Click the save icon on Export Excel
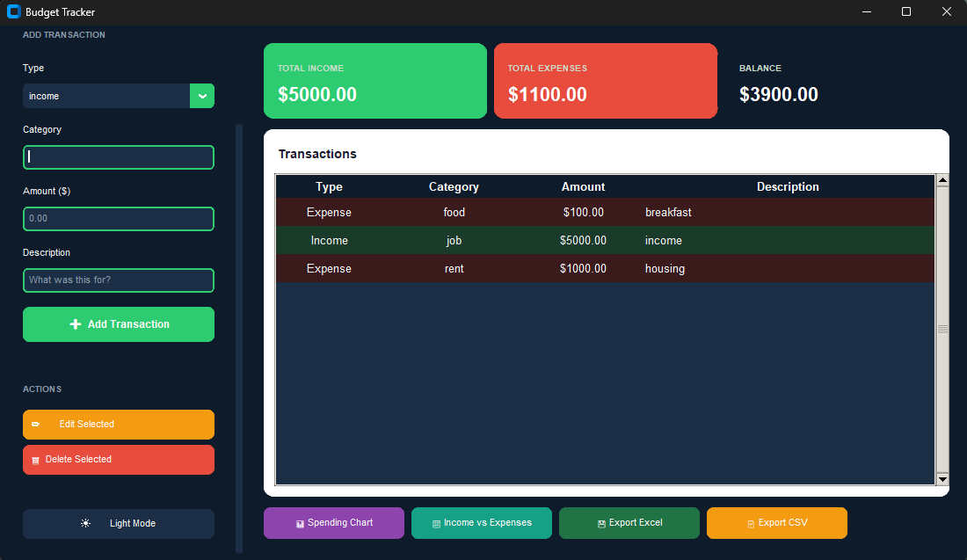This screenshot has height=560, width=967. coord(601,524)
